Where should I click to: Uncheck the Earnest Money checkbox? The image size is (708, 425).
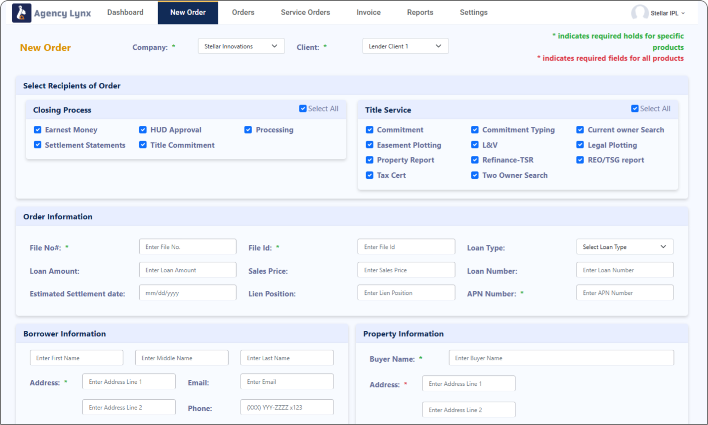38,130
